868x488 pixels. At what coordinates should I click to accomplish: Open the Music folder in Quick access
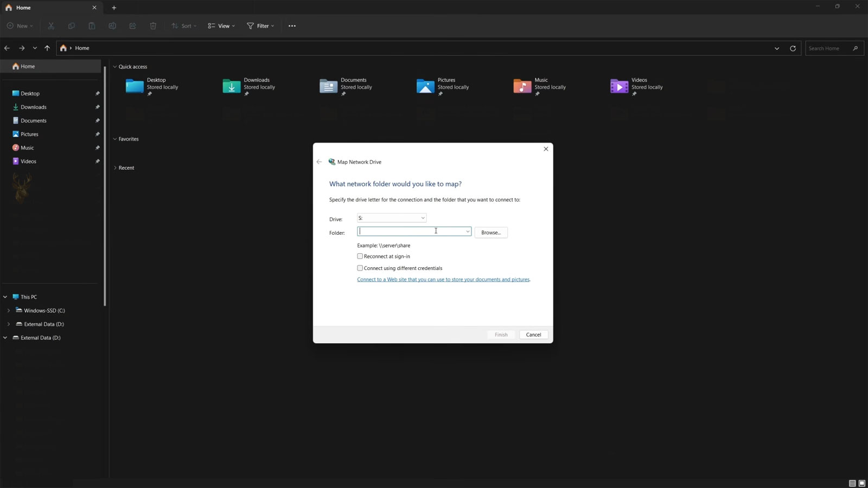tap(540, 86)
